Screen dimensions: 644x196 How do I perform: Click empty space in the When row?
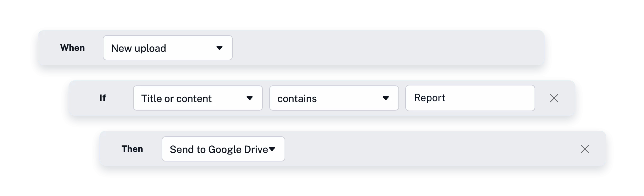[377, 48]
